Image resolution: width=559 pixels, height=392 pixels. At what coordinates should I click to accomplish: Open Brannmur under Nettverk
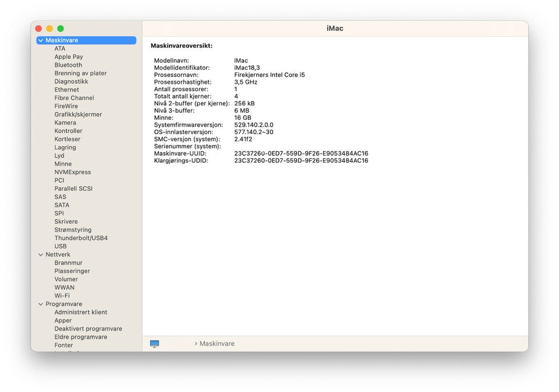[x=69, y=263]
